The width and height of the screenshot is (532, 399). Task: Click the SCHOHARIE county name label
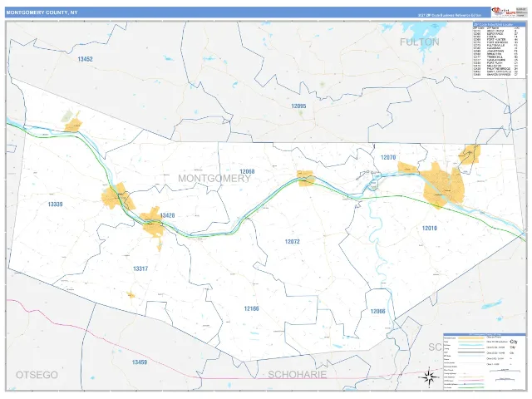298,375
